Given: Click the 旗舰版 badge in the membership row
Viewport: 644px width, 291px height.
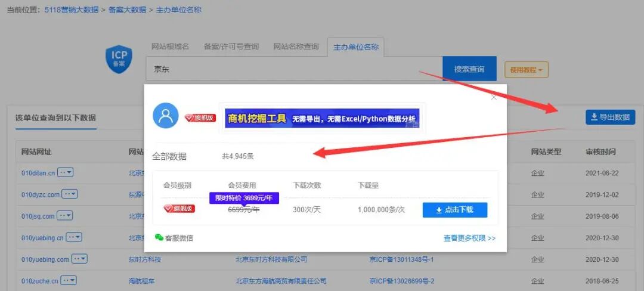Looking at the screenshot, I should 179,209.
